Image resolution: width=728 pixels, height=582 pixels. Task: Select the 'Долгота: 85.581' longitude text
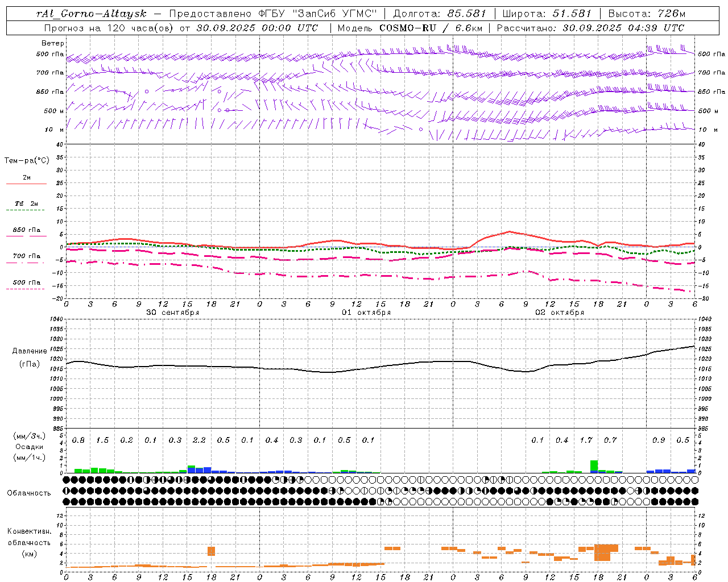point(441,14)
